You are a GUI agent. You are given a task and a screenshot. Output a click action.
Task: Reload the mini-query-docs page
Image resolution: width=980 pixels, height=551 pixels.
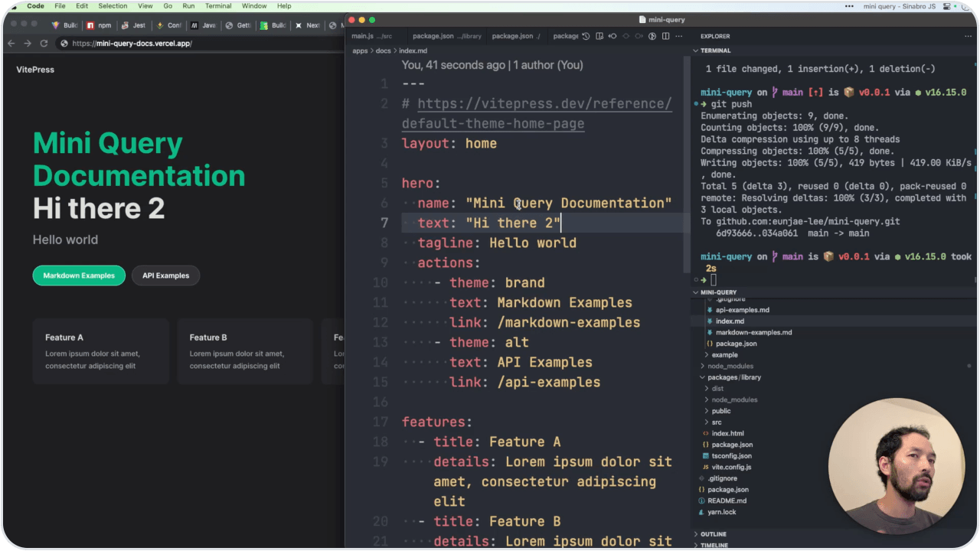44,44
